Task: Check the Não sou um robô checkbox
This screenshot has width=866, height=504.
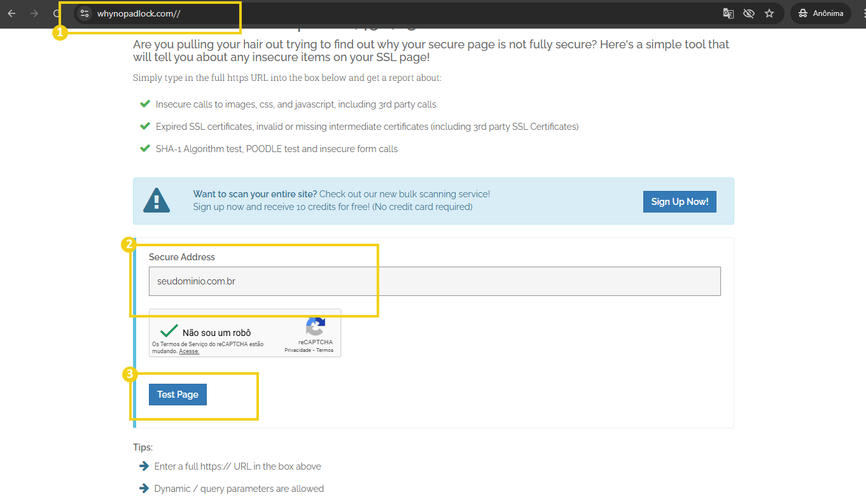Action: [x=168, y=330]
